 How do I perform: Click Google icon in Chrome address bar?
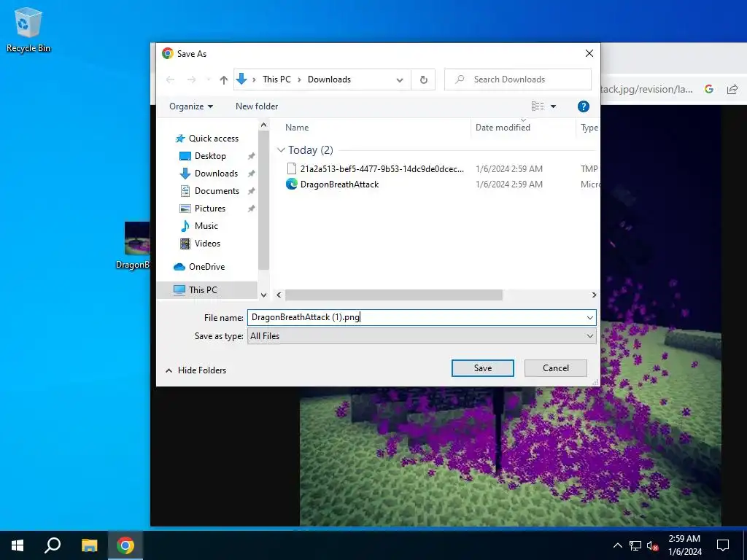point(709,89)
